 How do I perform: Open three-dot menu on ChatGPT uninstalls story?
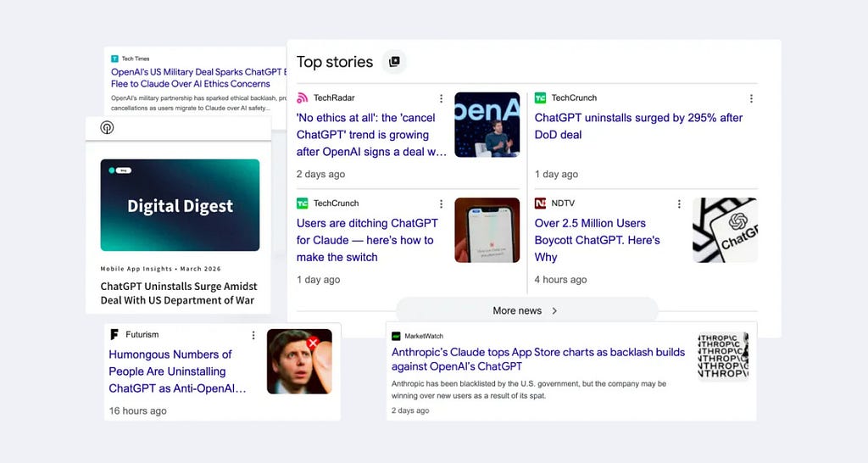pyautogui.click(x=751, y=98)
